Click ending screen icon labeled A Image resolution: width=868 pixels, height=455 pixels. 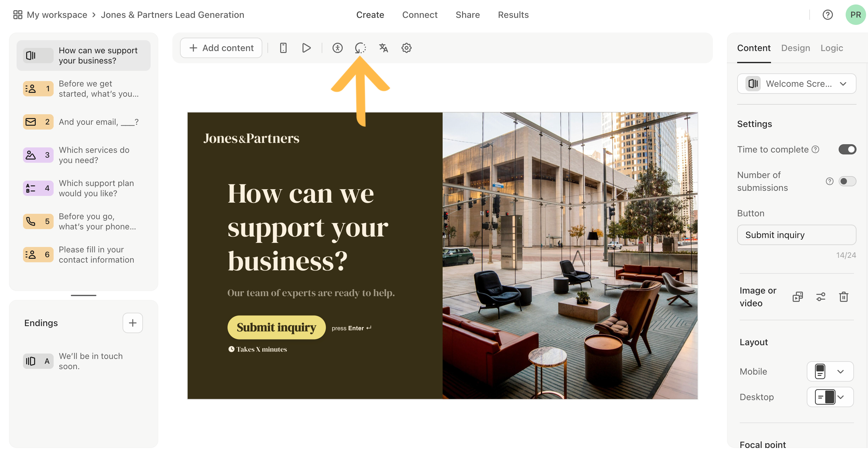(38, 361)
